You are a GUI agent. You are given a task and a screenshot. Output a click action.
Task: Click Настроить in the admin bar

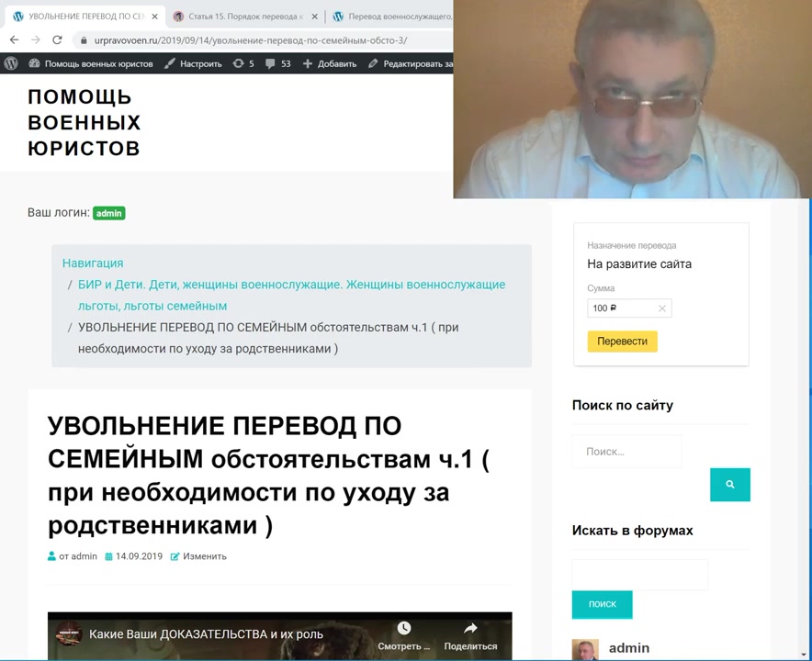click(193, 63)
